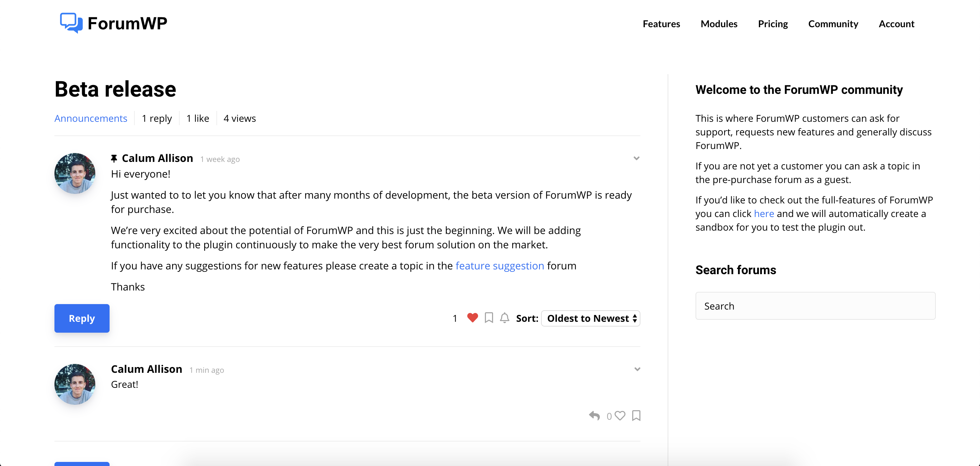This screenshot has height=466, width=980.
Task: Open the Community menu item
Action: coord(833,23)
